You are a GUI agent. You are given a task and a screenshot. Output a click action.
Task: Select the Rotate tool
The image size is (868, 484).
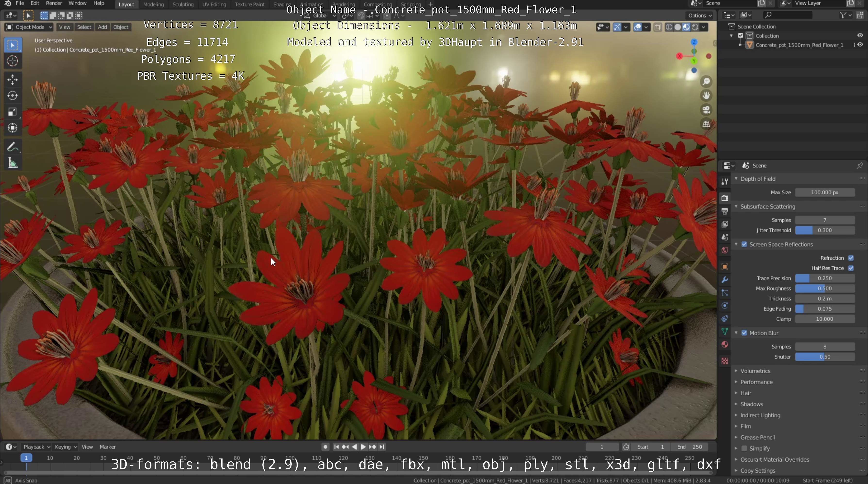click(12, 96)
